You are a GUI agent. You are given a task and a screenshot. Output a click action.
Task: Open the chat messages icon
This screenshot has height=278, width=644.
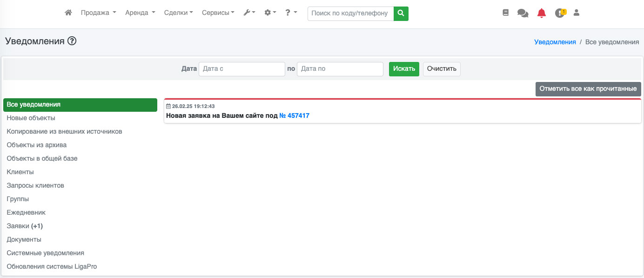pos(523,14)
